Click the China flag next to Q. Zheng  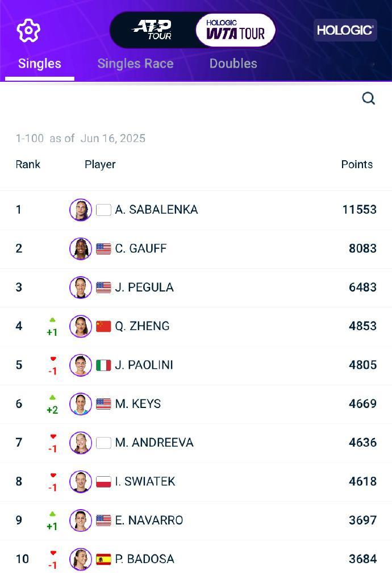(x=103, y=326)
